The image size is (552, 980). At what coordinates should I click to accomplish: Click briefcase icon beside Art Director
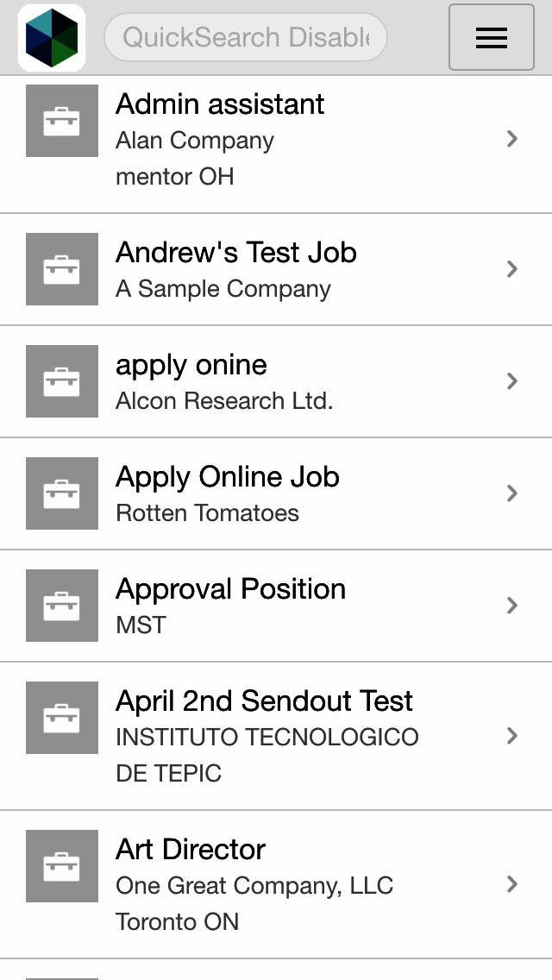point(62,866)
